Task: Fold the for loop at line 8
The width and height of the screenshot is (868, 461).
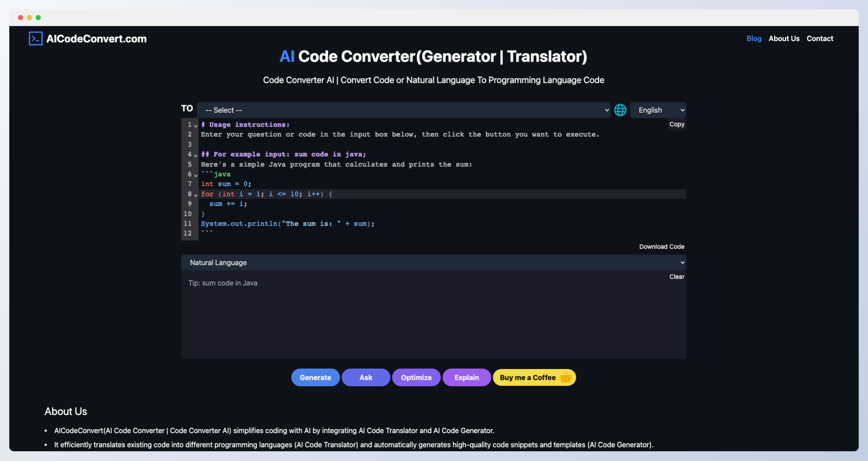Action: point(196,195)
